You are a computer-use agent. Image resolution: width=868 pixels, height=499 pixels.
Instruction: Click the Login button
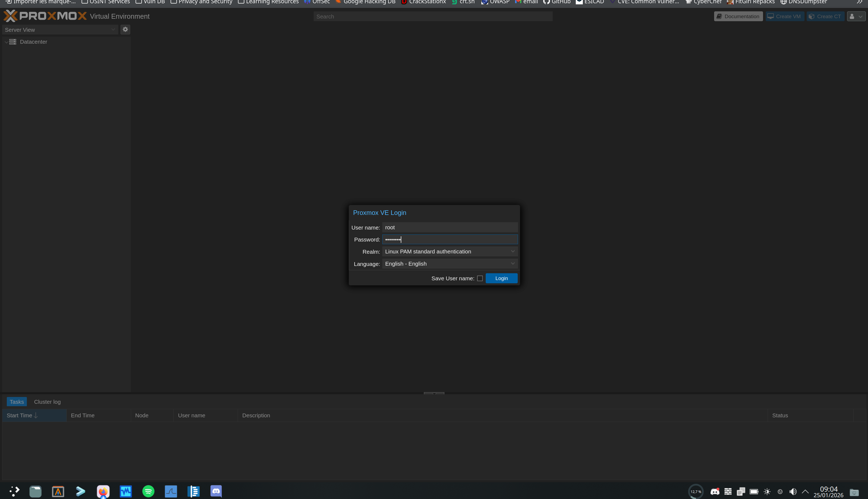click(x=501, y=278)
